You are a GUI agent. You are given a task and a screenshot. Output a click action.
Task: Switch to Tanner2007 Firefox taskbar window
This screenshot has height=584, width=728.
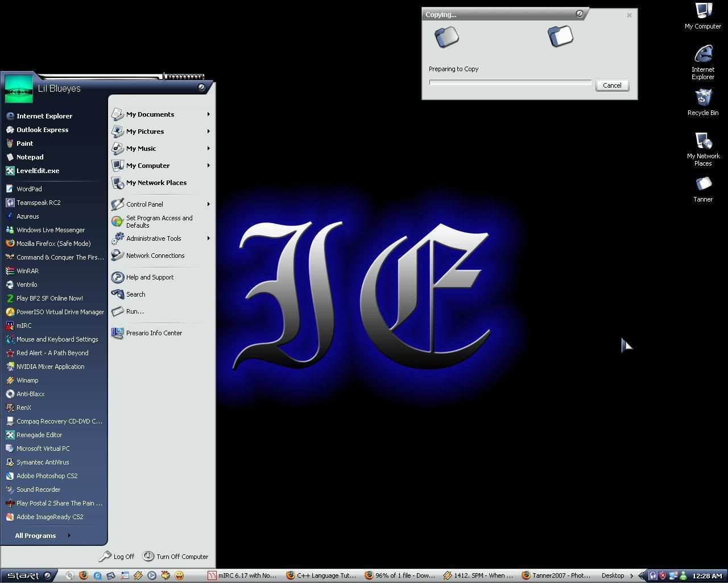pos(556,575)
